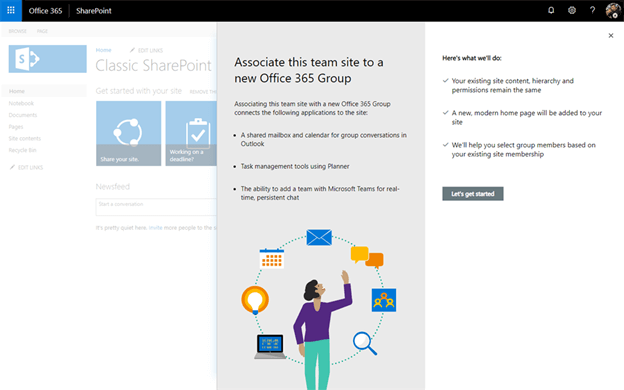Click the Associate this team site heading
Screen dimensions: 624x390
(x=309, y=70)
